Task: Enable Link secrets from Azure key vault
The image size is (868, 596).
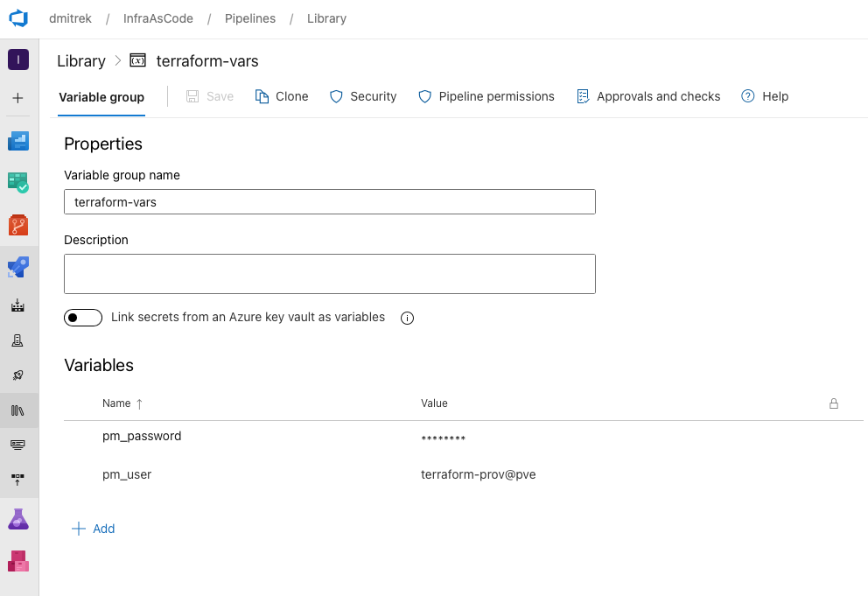Action: click(83, 318)
